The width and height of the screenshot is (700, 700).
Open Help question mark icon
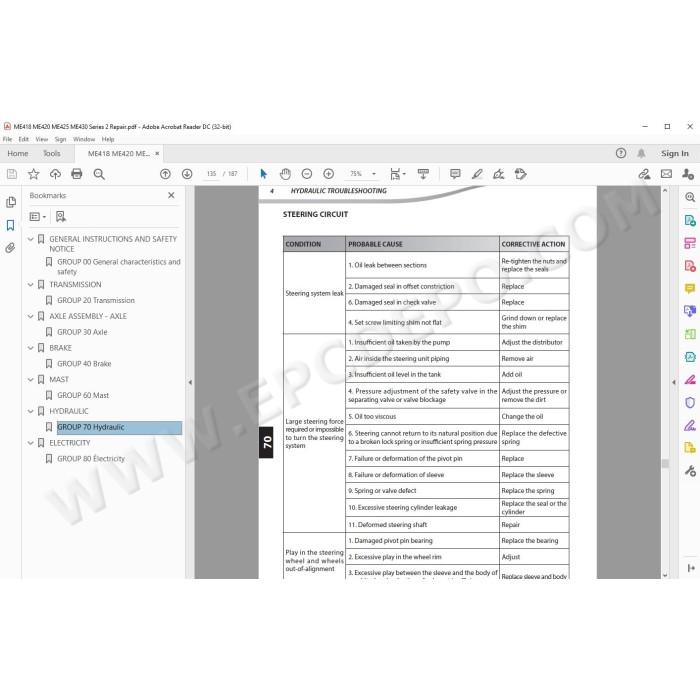621,154
